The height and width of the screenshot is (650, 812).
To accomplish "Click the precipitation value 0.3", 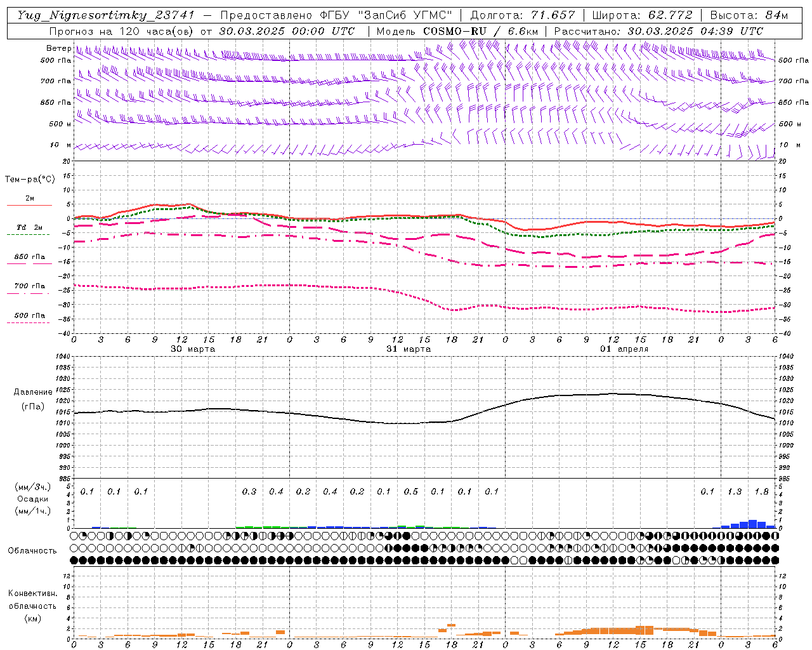I will (x=249, y=491).
